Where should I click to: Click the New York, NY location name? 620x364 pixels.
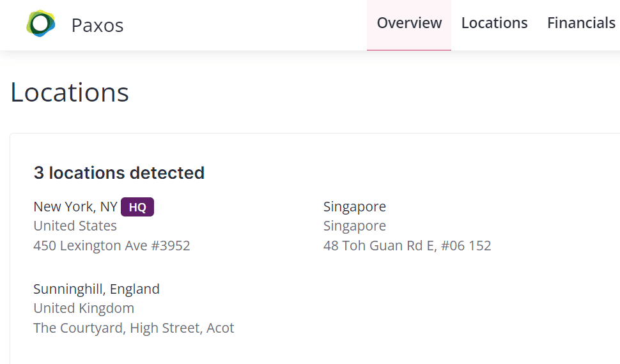pos(75,207)
